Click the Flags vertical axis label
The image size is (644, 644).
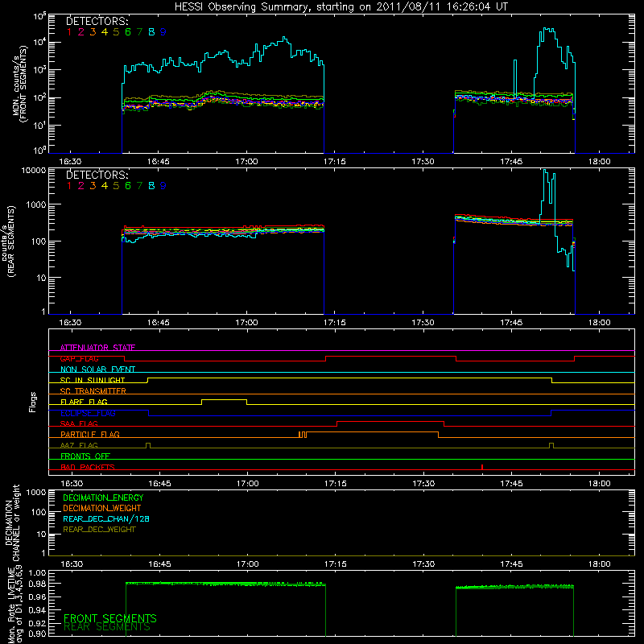[x=32, y=402]
